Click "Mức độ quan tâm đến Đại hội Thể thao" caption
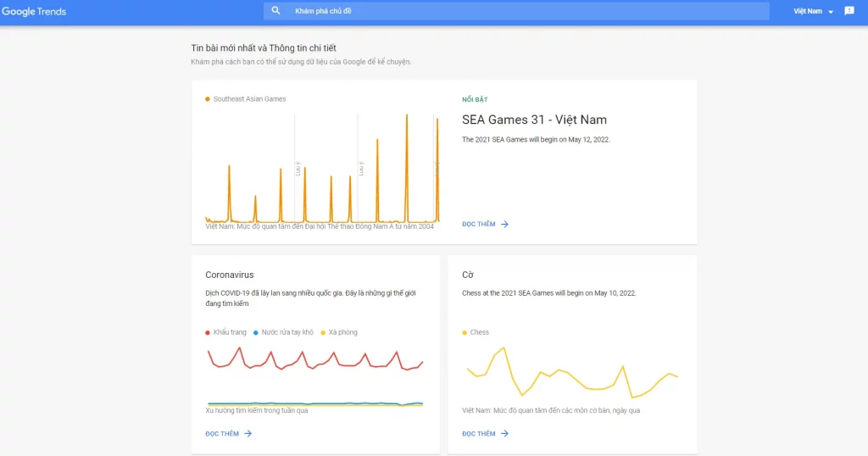Viewport: 868px width, 456px height. pos(320,226)
